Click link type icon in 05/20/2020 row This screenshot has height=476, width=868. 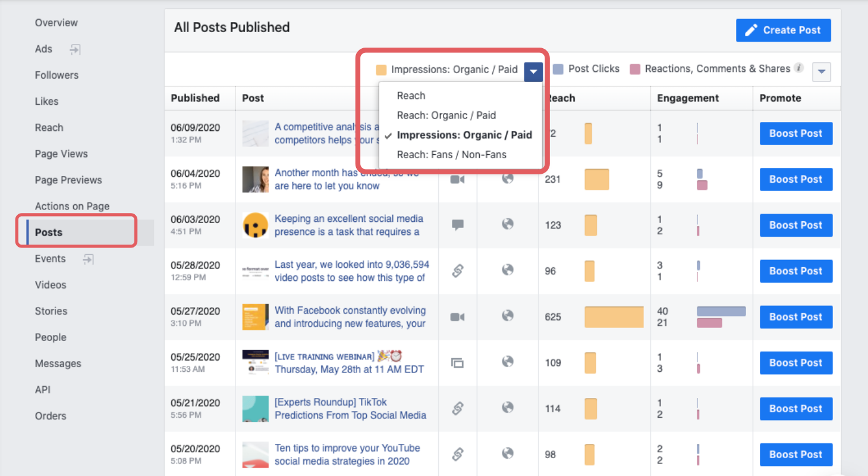click(457, 455)
